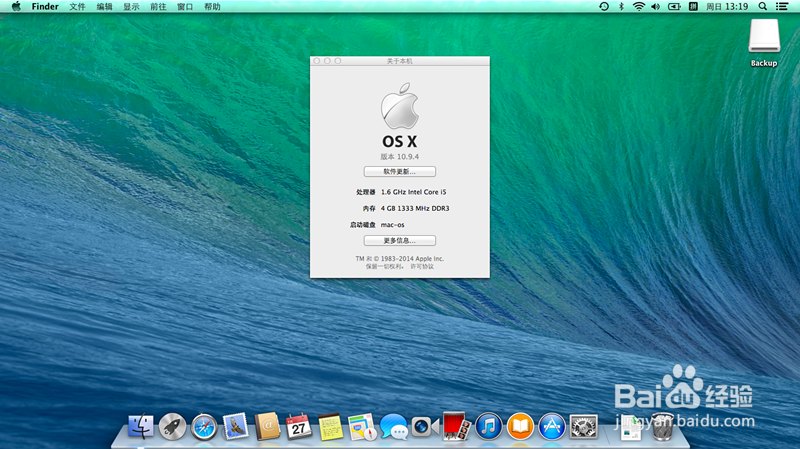
Task: Open iTunes music note icon
Action: point(489,427)
